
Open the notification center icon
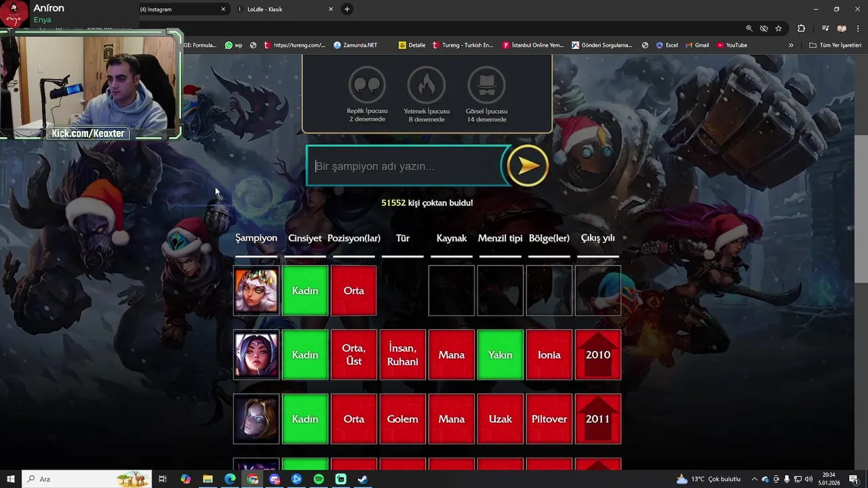pyautogui.click(x=853, y=479)
